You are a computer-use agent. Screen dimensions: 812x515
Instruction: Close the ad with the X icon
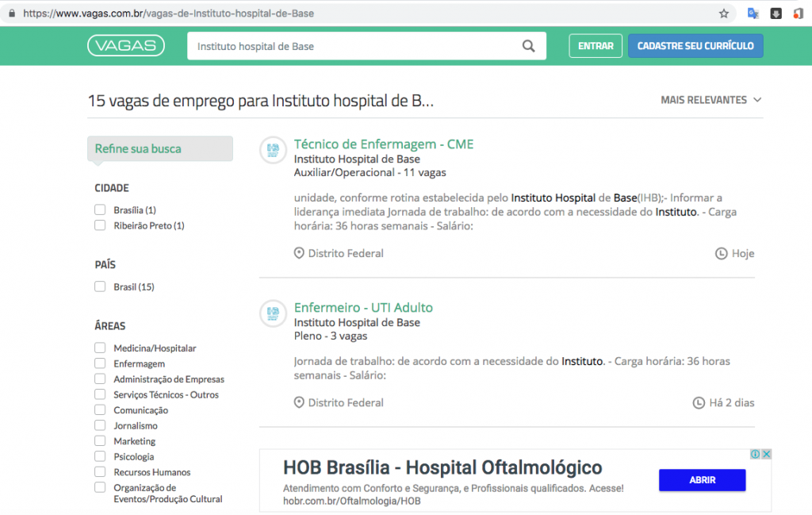click(766, 454)
